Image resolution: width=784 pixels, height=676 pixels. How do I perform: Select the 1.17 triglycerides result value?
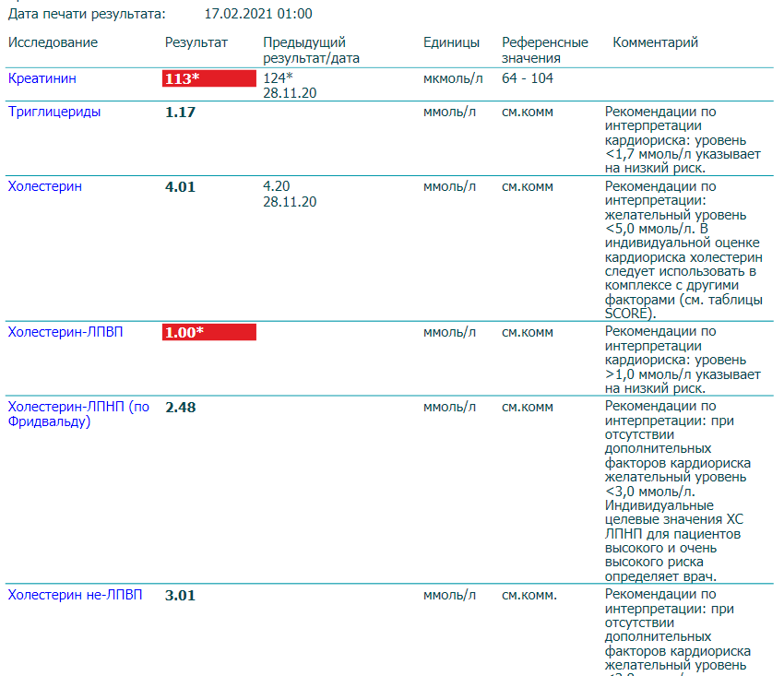(181, 113)
